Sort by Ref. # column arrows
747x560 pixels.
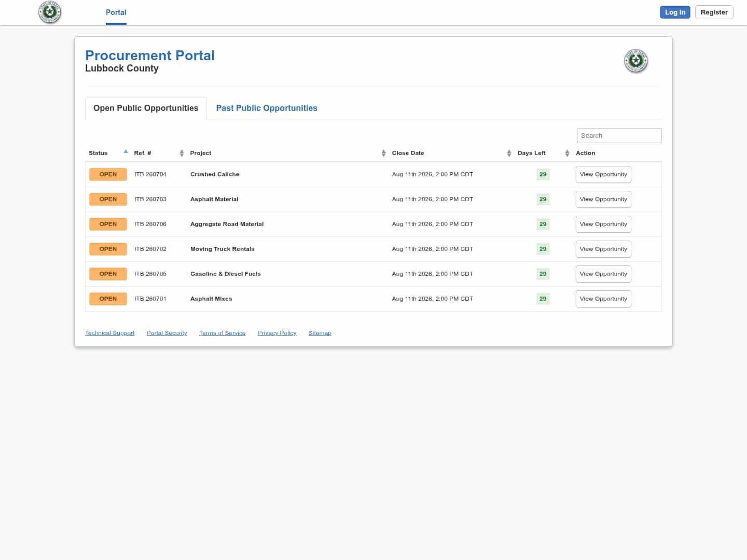182,153
